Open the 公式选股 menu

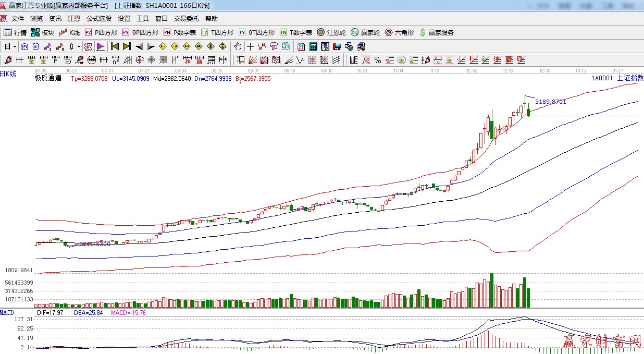tap(98, 19)
